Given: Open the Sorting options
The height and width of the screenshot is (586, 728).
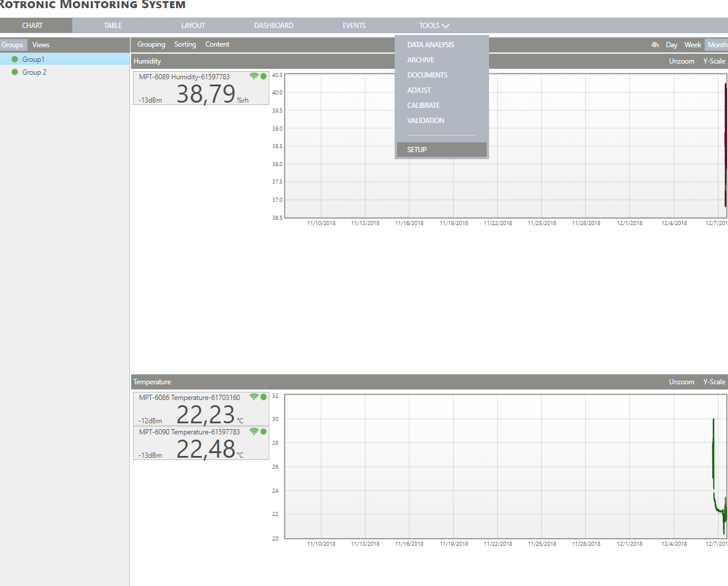Looking at the screenshot, I should click(185, 44).
